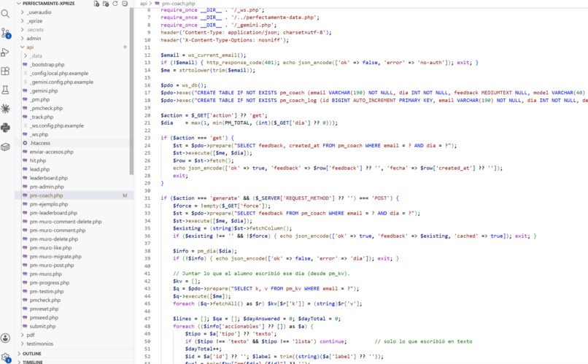Open _ws.config.php.example file
The image size is (588, 364).
tap(57, 125)
